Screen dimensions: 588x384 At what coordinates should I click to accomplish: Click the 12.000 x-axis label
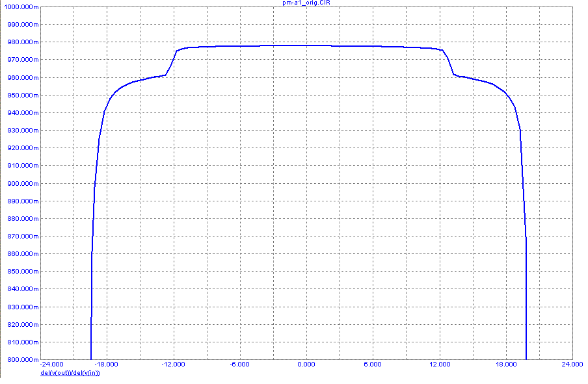pyautogui.click(x=440, y=365)
